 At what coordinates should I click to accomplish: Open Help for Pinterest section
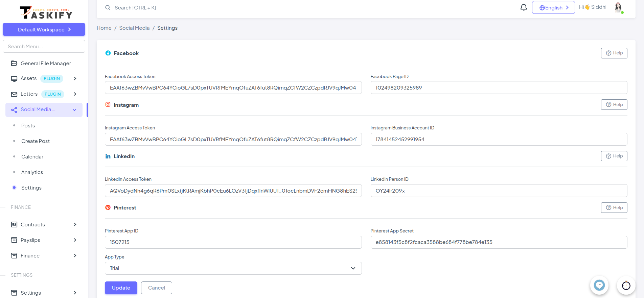(x=614, y=207)
